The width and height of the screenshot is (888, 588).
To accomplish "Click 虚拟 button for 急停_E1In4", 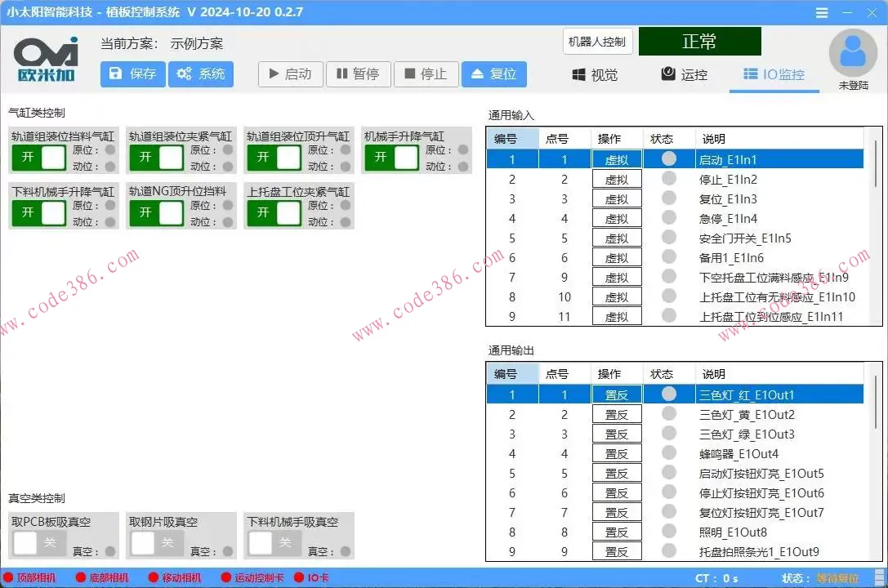I will (x=617, y=219).
